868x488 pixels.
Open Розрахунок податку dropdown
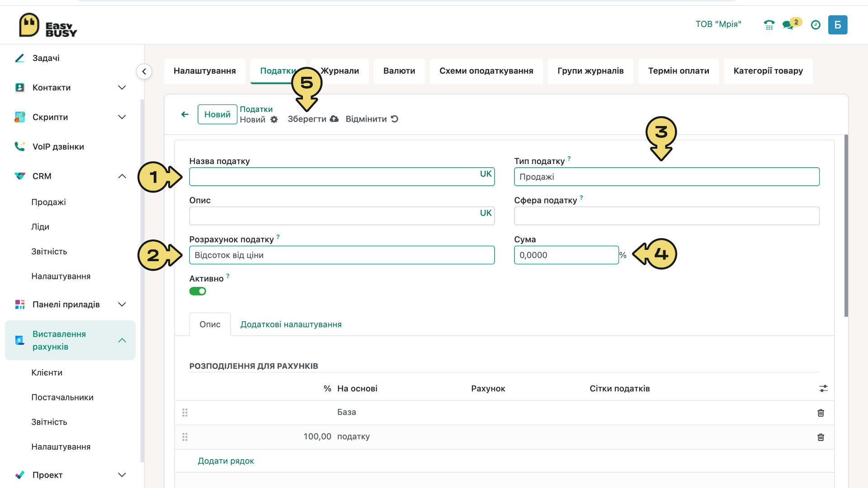(342, 255)
